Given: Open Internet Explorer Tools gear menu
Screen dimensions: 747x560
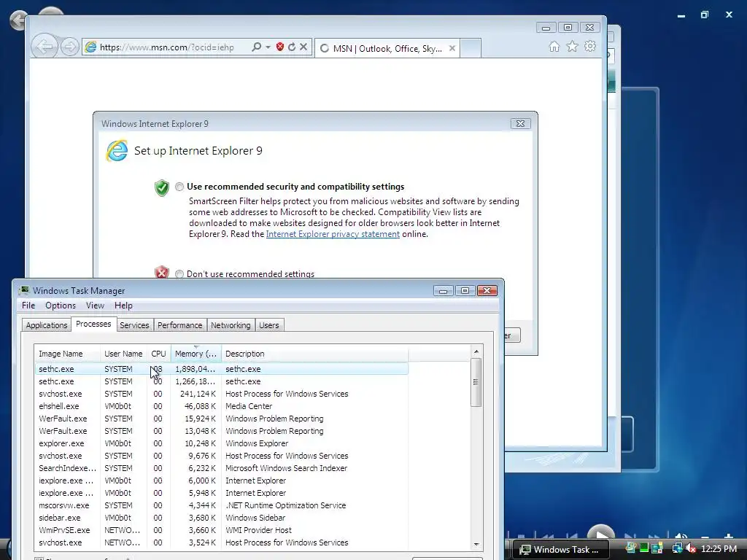Looking at the screenshot, I should coord(590,46).
